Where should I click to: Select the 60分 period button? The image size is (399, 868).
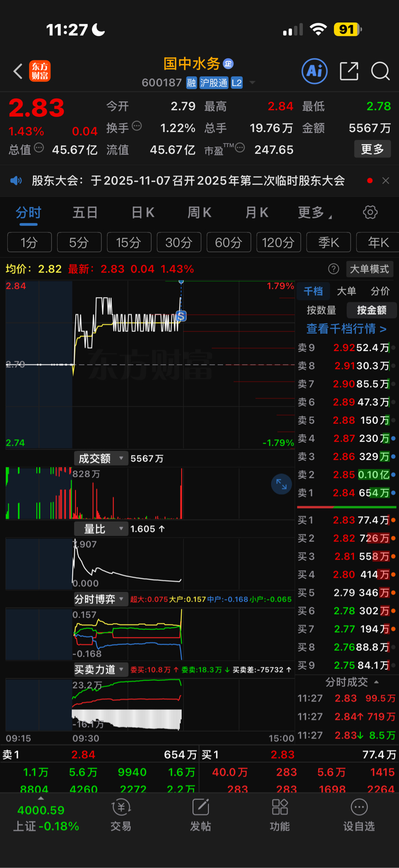229,242
